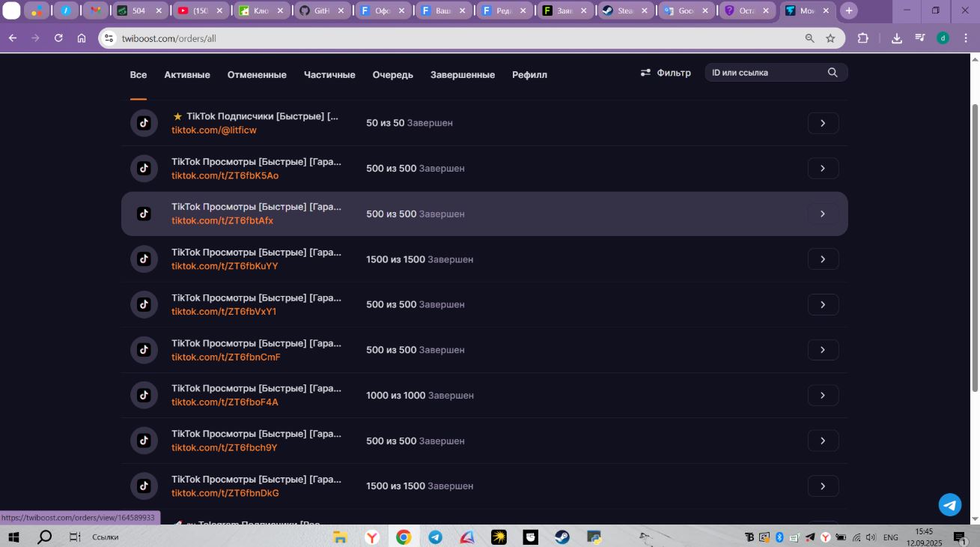Expand order ZT6fbtAfx details arrow
The width and height of the screenshot is (980, 547).
coord(823,214)
